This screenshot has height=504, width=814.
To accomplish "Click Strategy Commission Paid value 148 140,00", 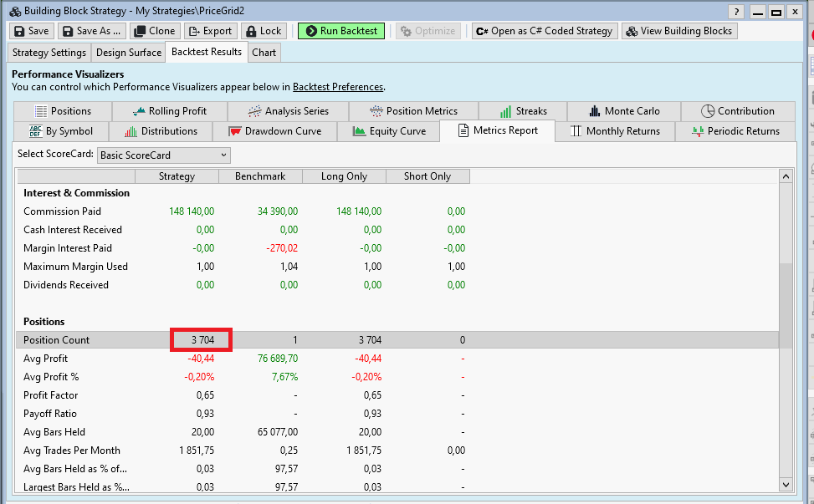I will (192, 211).
